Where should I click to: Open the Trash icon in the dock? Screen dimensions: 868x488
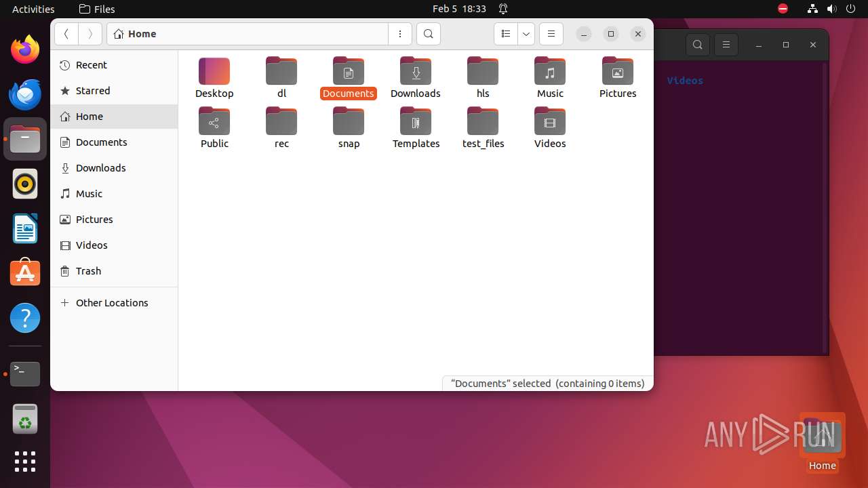[25, 419]
